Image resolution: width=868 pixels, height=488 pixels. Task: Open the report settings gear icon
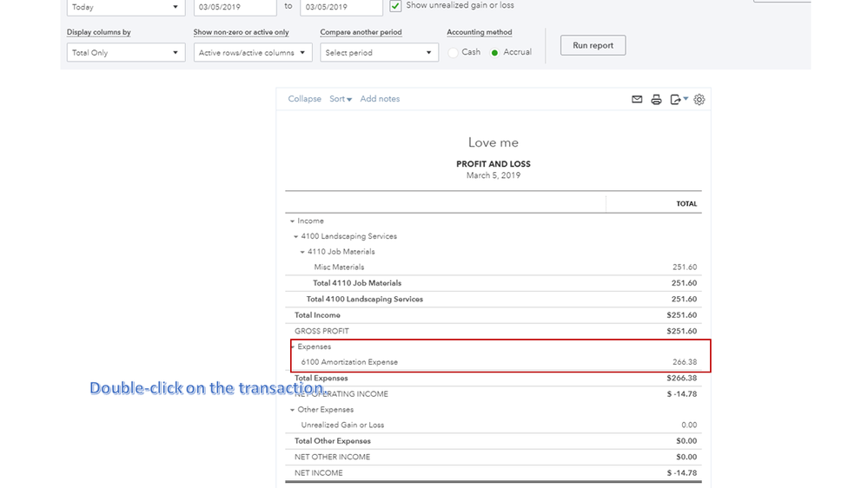[699, 100]
